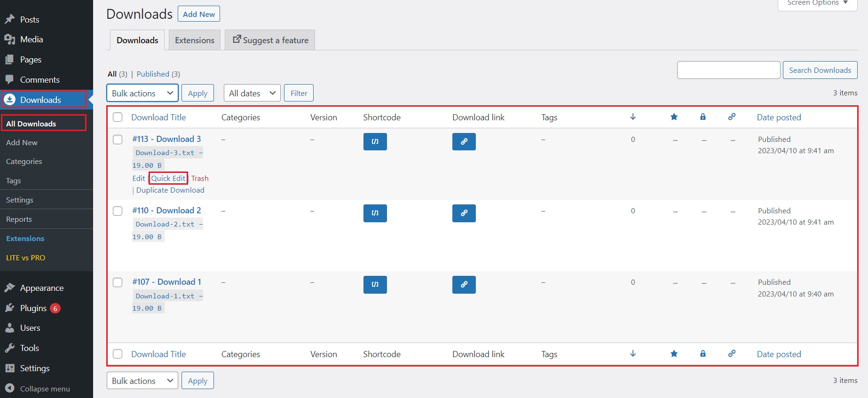Copy shortcode for Download 2
Screen dimensions: 868x398
click(x=375, y=213)
